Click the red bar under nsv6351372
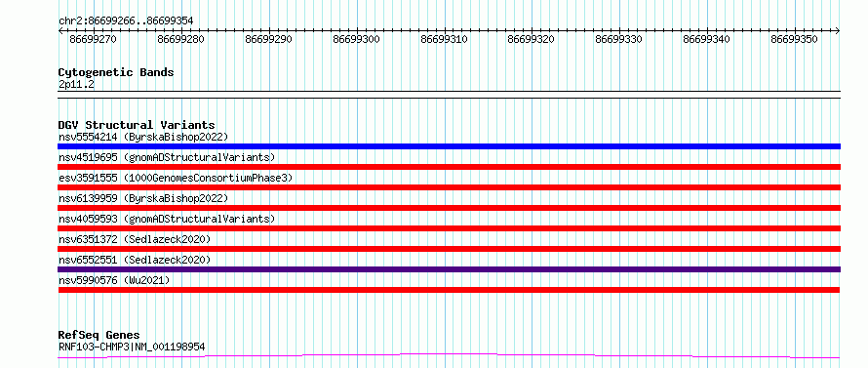868x368 pixels. (449, 249)
